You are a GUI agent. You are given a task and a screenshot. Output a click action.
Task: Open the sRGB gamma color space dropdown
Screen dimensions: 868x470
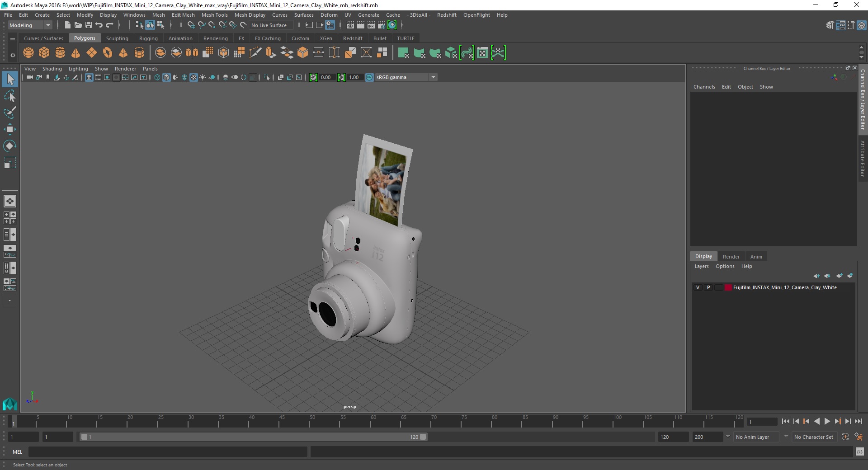[x=406, y=77]
